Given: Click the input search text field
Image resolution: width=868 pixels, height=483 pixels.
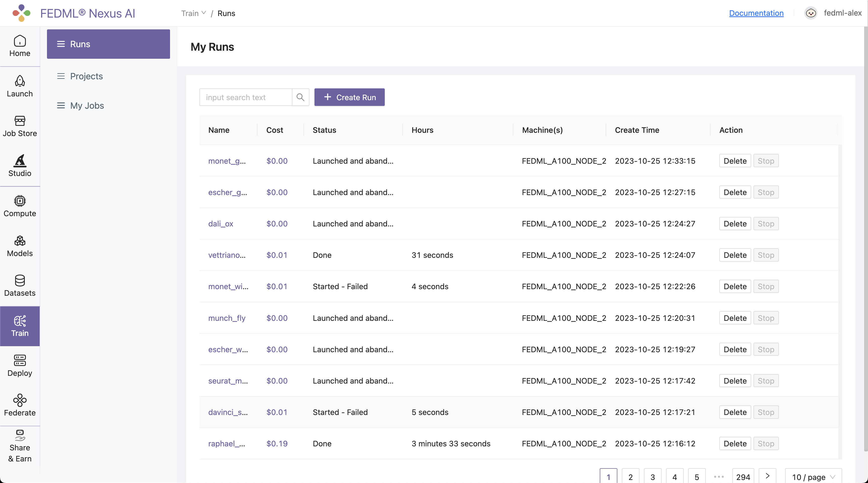Looking at the screenshot, I should point(246,97).
